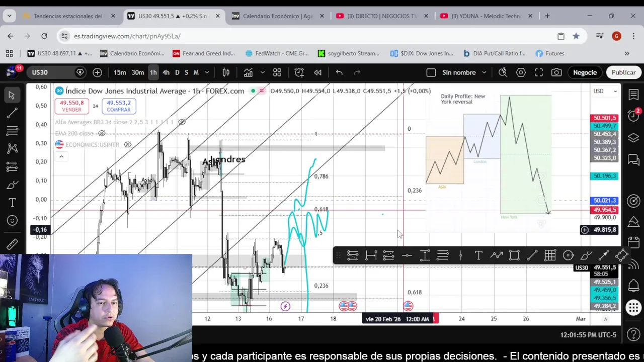Click the browser address bar URL
644x362 pixels.
(x=127, y=36)
